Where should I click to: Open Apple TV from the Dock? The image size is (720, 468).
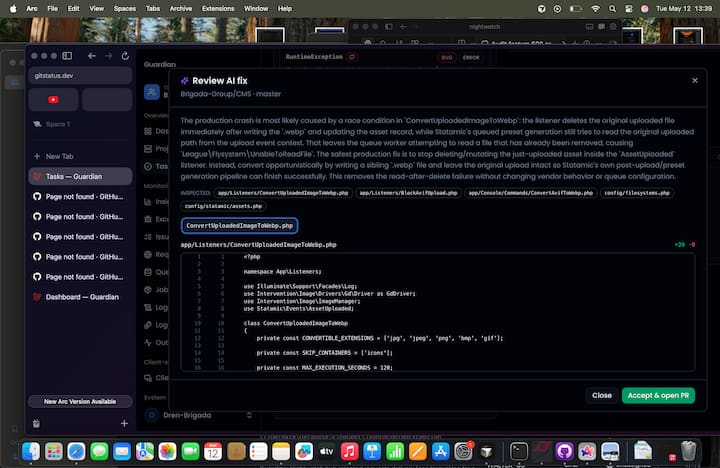click(326, 451)
